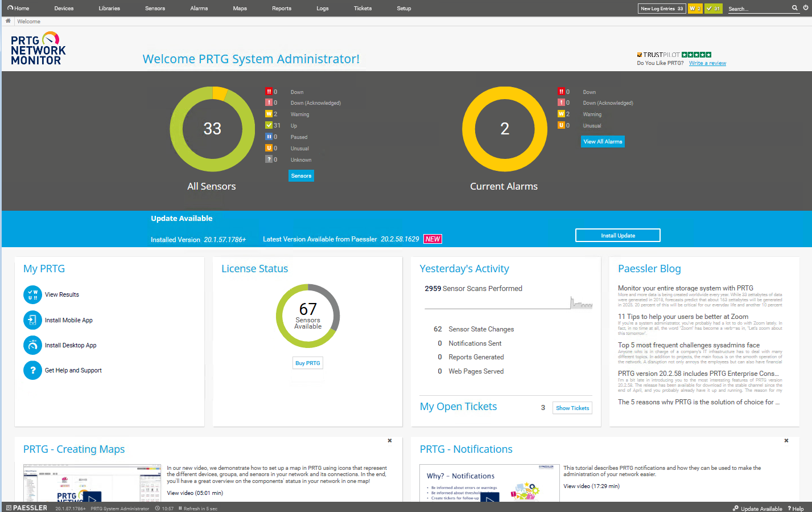
Task: Click the All Sensors donut chart
Action: (x=212, y=129)
